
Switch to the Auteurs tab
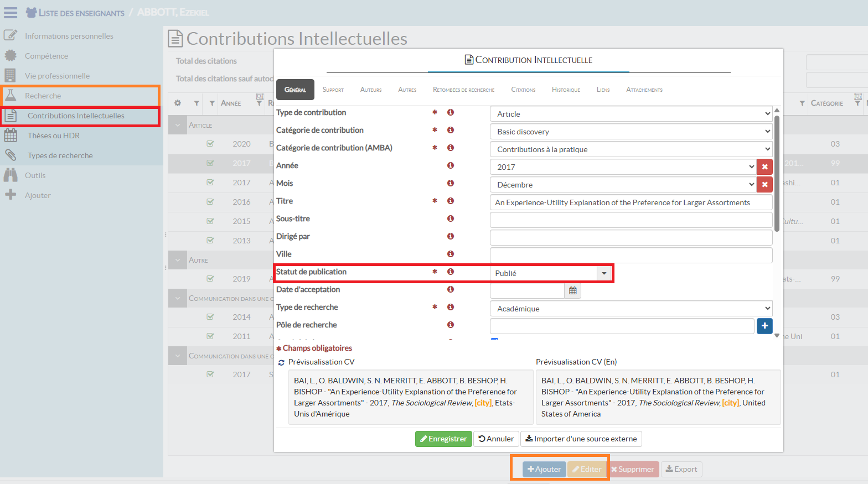[x=370, y=90]
